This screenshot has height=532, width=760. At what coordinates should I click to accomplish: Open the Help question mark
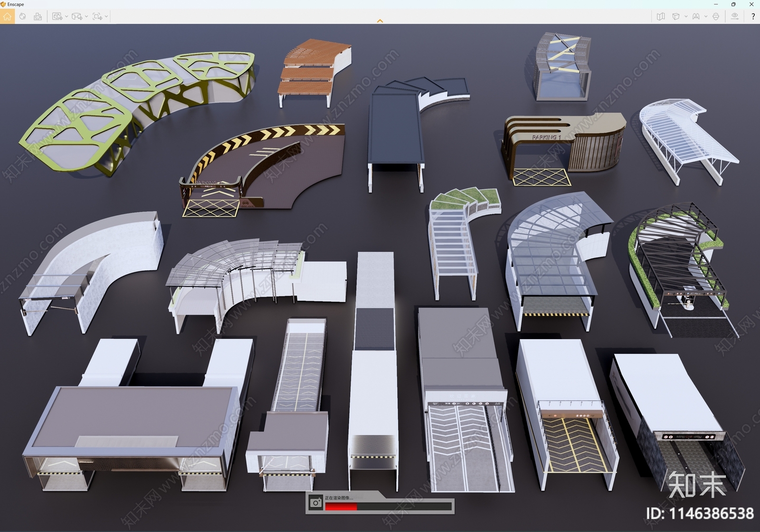753,16
